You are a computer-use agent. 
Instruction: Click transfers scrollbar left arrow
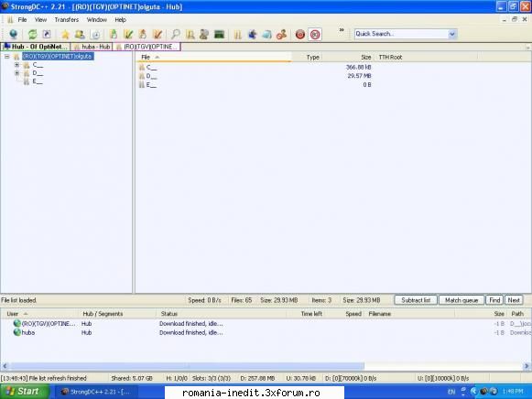coord(5,366)
